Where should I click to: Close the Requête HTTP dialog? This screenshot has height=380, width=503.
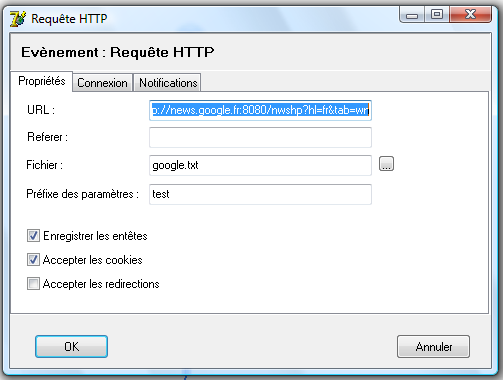click(470, 15)
